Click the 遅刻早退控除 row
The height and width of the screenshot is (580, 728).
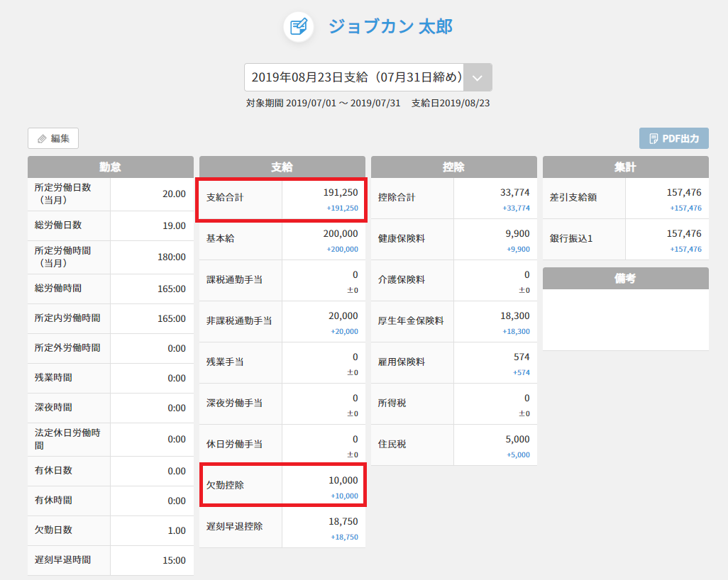[282, 527]
